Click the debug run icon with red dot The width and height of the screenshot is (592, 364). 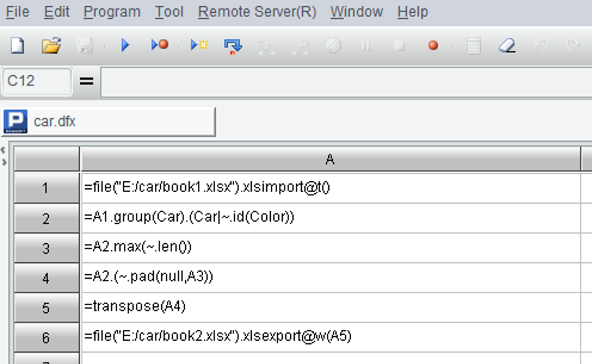click(159, 45)
